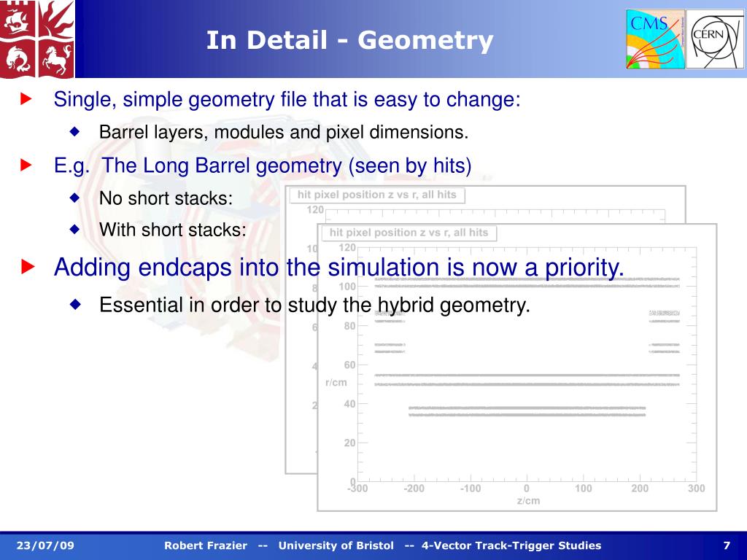Click the 'With short stacks:' sub-bullet
Image resolution: width=747 pixels, height=560 pixels.
172,230
